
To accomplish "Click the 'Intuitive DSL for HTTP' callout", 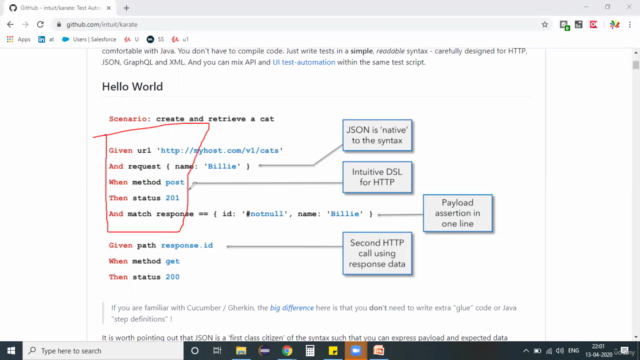I will click(x=377, y=177).
